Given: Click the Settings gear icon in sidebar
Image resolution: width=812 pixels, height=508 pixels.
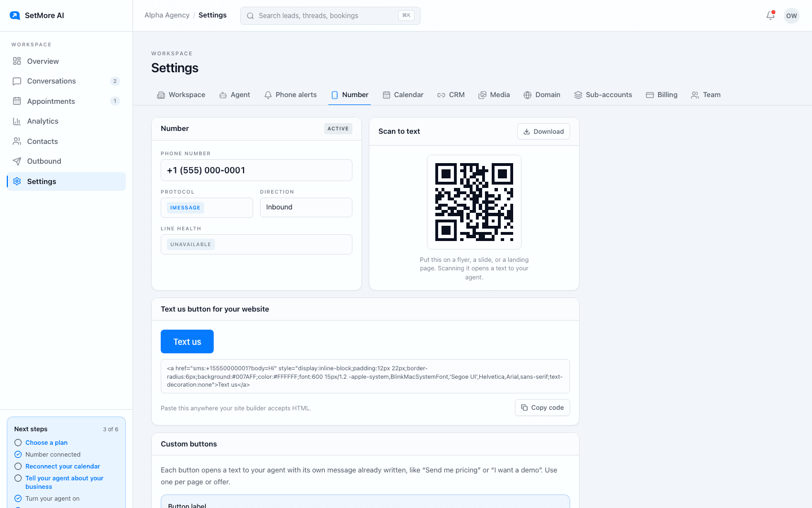Looking at the screenshot, I should point(17,181).
